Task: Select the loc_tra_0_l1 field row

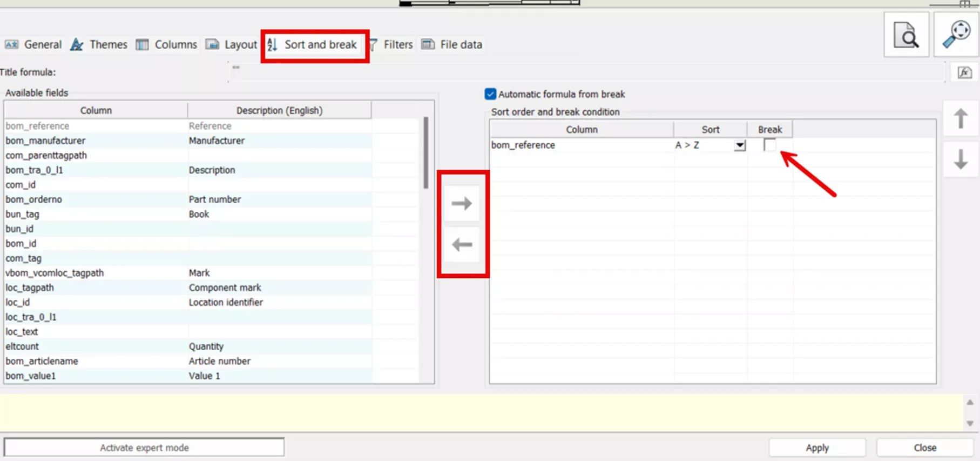Action: (x=188, y=317)
